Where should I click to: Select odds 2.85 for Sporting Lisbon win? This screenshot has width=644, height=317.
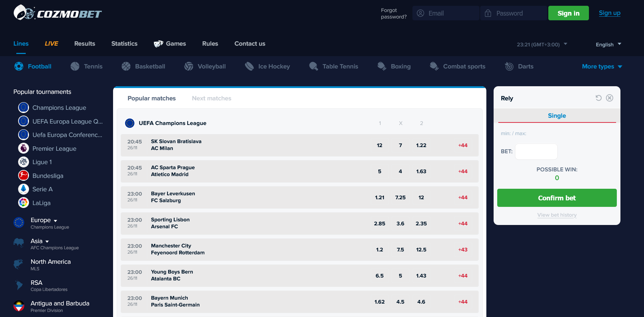click(x=379, y=224)
